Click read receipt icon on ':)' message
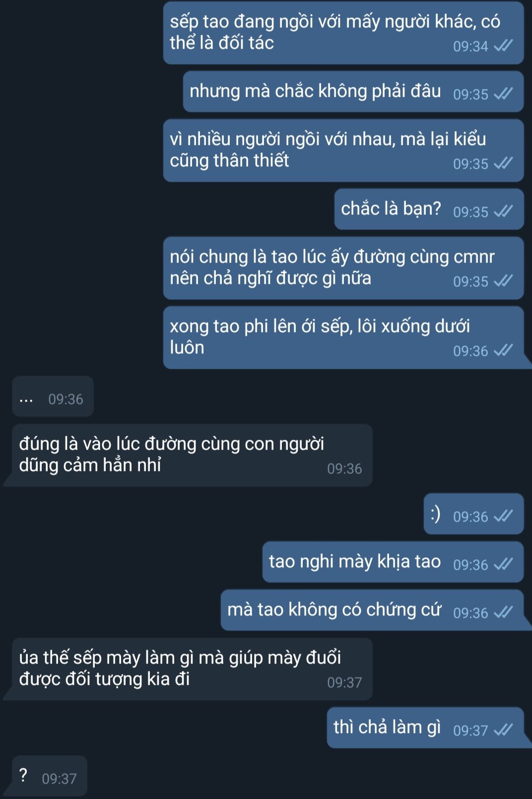Image resolution: width=532 pixels, height=799 pixels. (x=503, y=517)
